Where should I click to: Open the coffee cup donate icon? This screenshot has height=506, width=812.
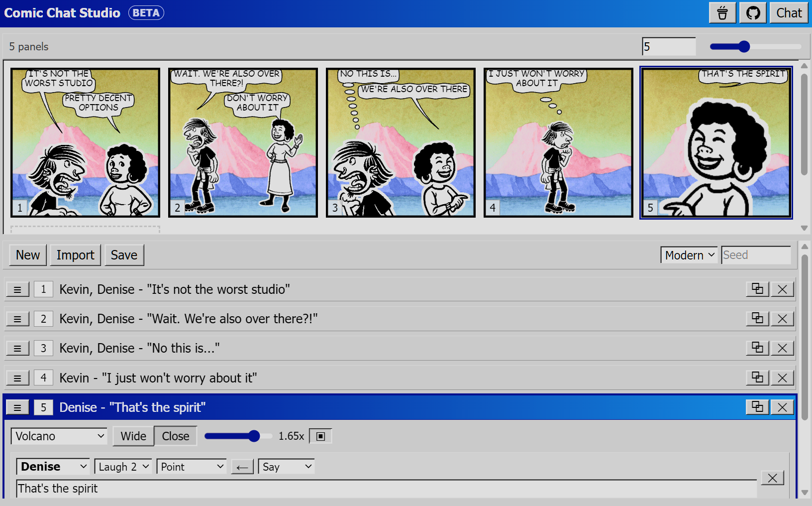point(722,13)
